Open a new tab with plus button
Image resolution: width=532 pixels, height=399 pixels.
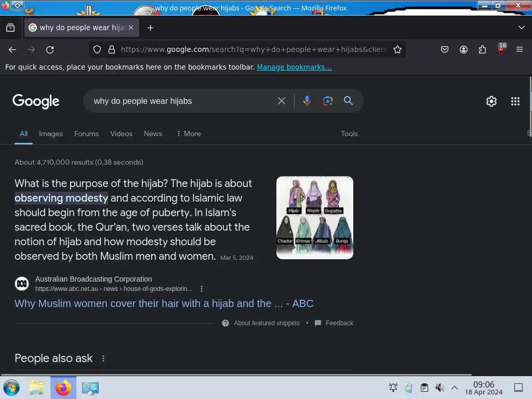tap(150, 28)
